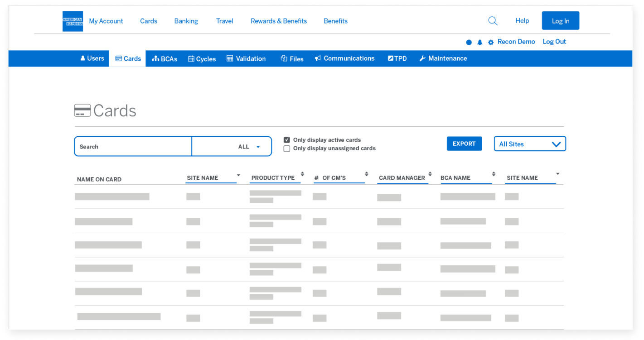
Task: Open notifications via the bell icon
Action: [479, 42]
